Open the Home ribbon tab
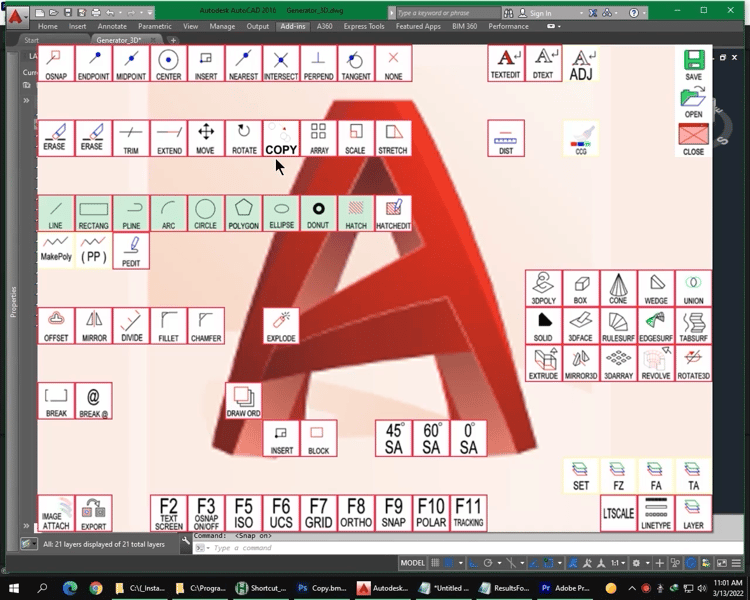Screen dimensions: 750x600 pyautogui.click(x=47, y=26)
